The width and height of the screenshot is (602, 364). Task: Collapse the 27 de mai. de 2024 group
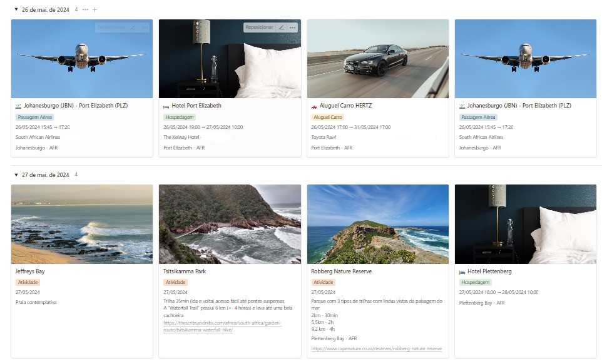[x=16, y=175]
